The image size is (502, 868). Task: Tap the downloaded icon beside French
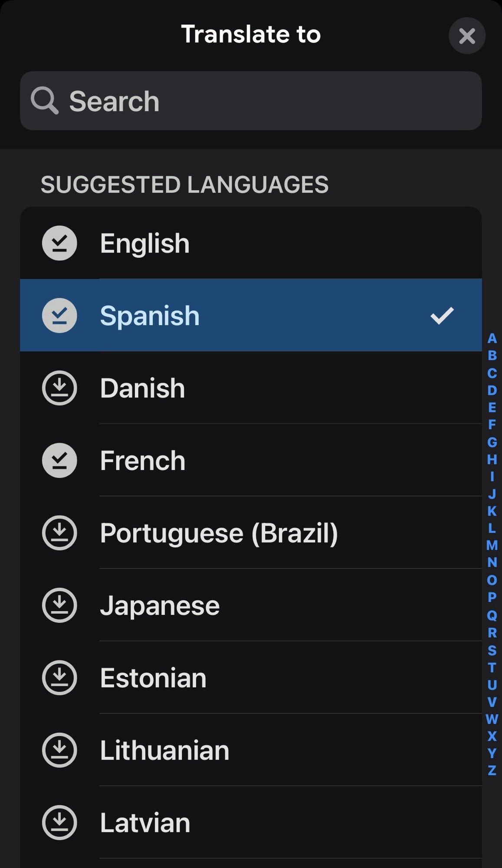tap(59, 460)
